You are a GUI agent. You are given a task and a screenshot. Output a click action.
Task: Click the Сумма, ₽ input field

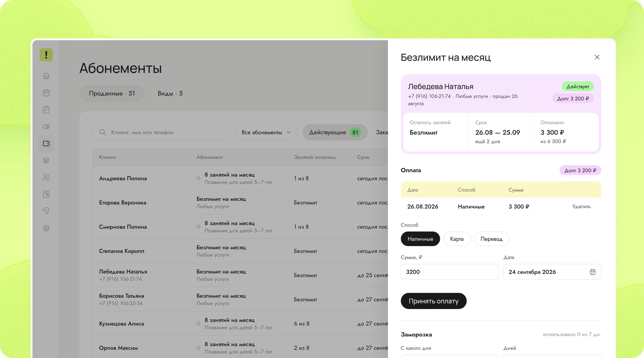coord(450,272)
